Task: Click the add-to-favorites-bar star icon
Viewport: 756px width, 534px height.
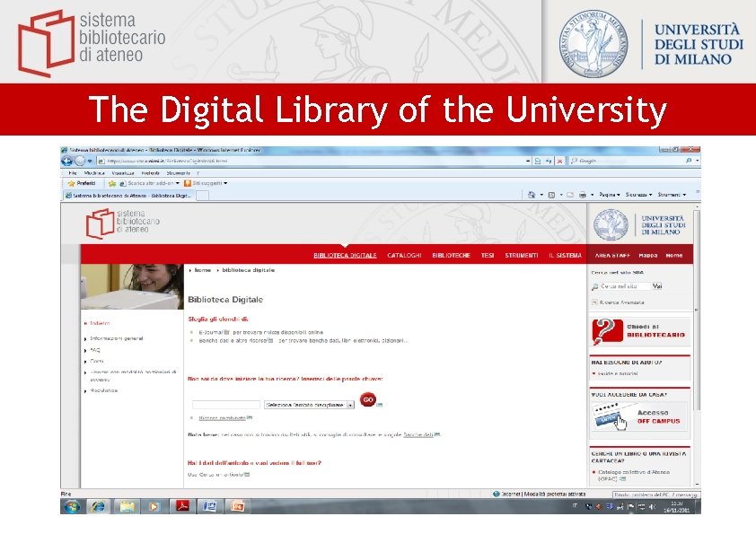Action: (112, 184)
